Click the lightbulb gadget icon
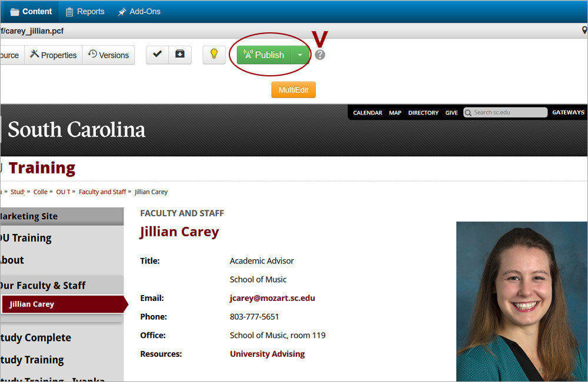This screenshot has height=382, width=588. click(214, 55)
